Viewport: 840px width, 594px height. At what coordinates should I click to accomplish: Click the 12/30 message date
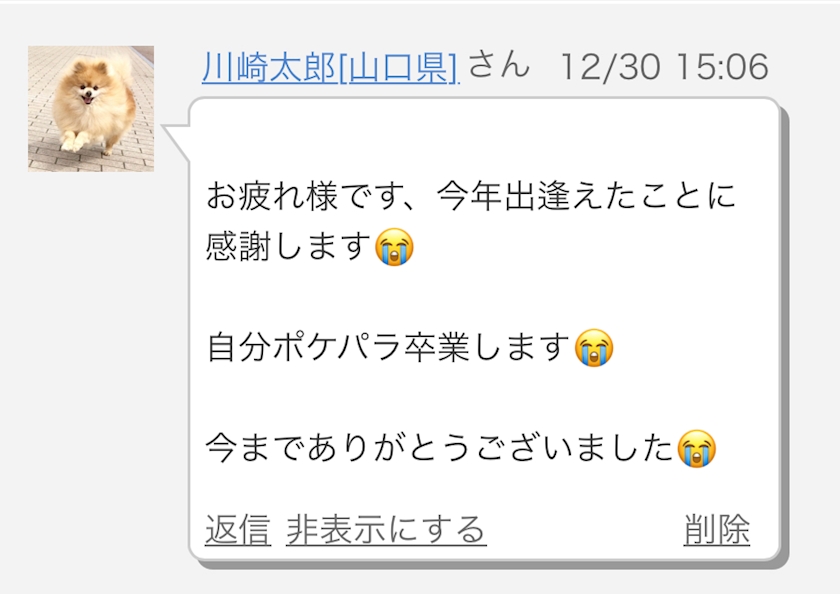[610, 67]
